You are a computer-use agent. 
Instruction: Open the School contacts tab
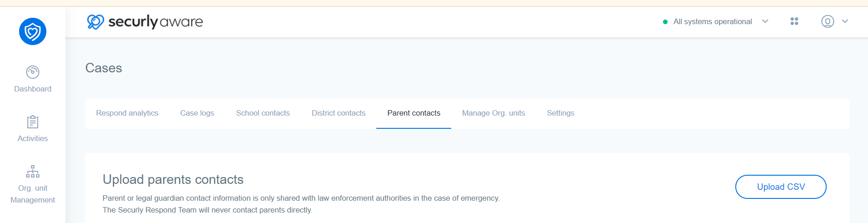pyautogui.click(x=263, y=113)
